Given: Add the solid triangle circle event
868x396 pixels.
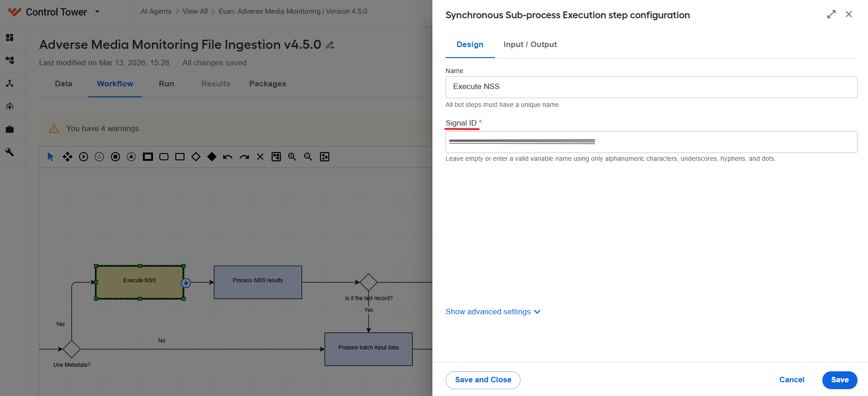Looking at the screenshot, I should pyautogui.click(x=132, y=157).
